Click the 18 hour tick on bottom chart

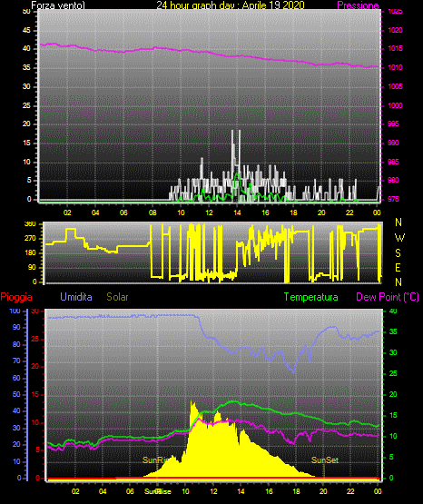coord(296,491)
